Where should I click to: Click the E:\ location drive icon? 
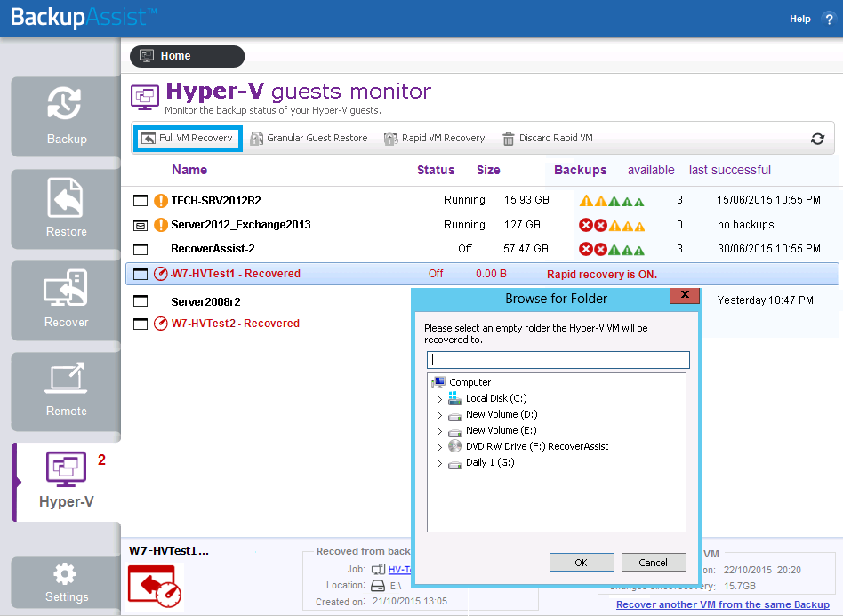[379, 586]
